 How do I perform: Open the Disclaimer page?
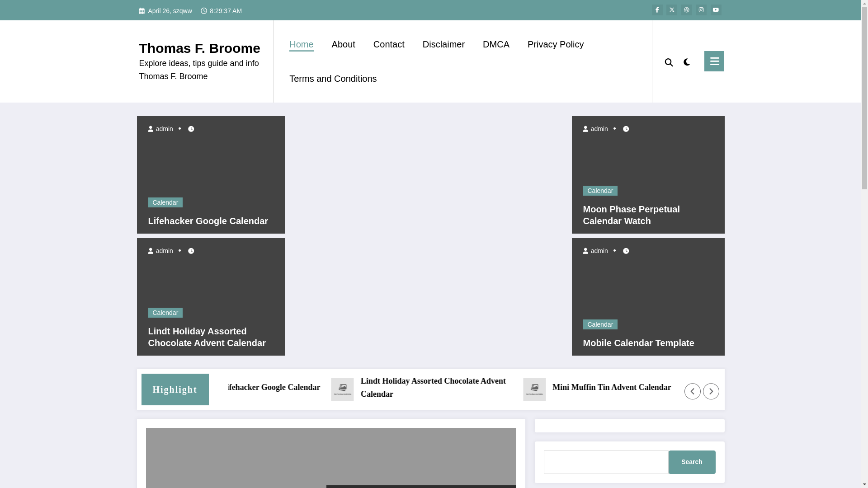[x=443, y=44]
